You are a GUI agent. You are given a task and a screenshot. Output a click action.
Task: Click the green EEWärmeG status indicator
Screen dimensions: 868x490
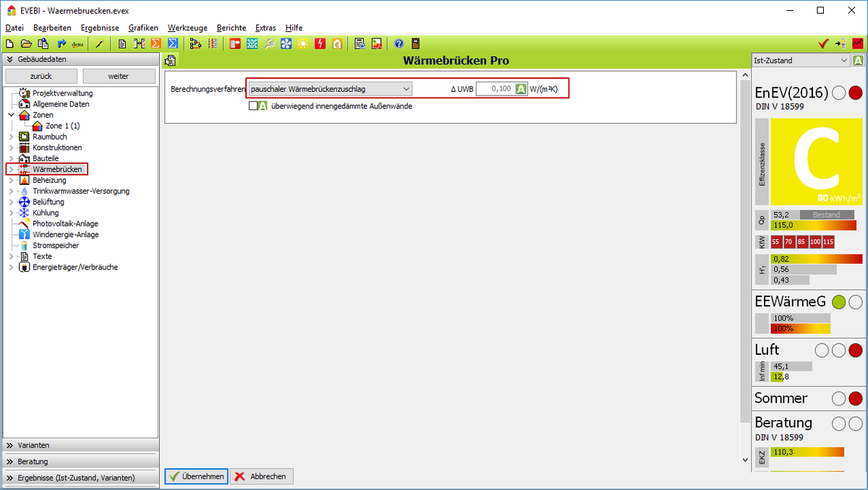point(838,302)
